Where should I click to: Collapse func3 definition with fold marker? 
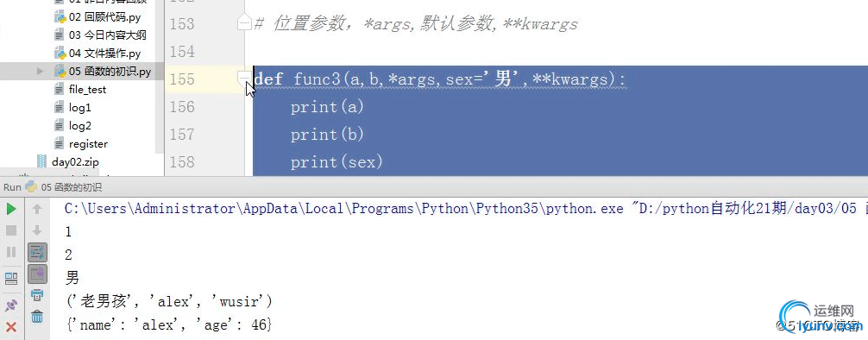pyautogui.click(x=245, y=78)
